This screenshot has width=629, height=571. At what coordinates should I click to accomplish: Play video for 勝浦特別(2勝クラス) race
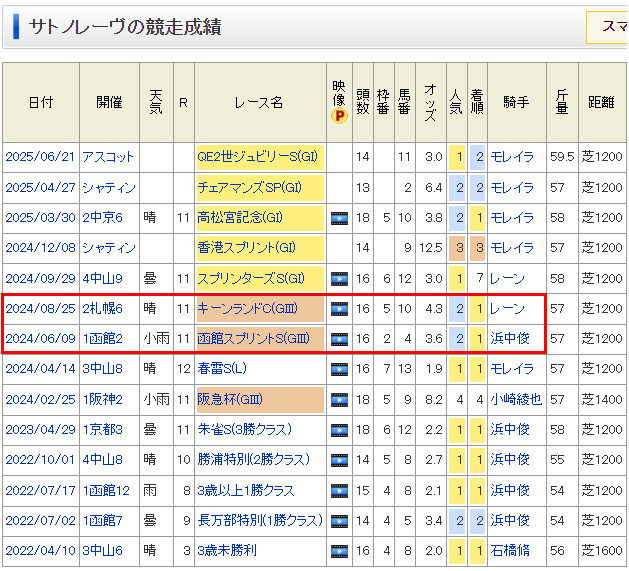[x=339, y=460]
